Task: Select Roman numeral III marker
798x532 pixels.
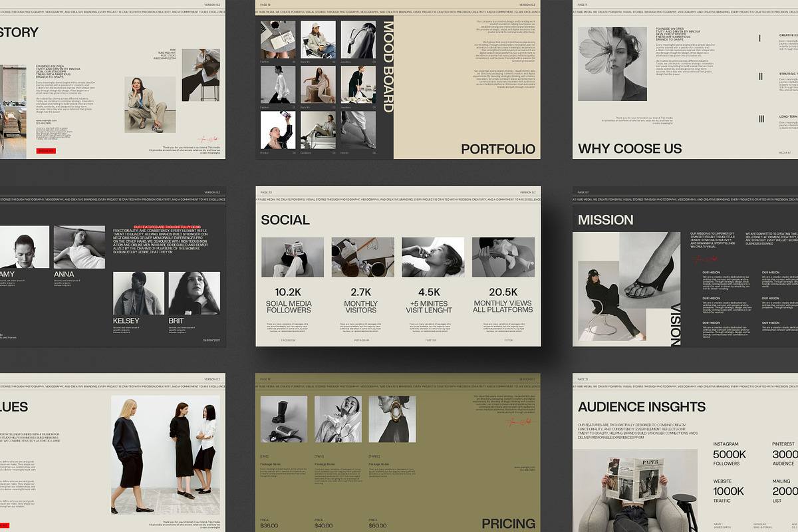Action: pyautogui.click(x=761, y=119)
